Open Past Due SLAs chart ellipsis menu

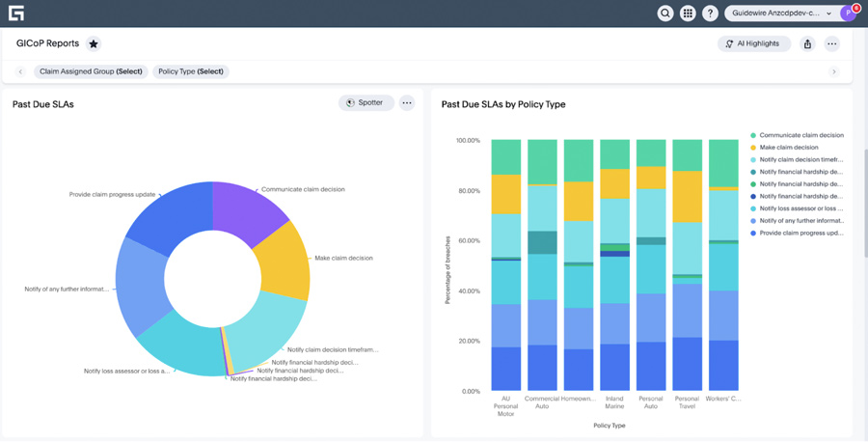click(x=407, y=103)
